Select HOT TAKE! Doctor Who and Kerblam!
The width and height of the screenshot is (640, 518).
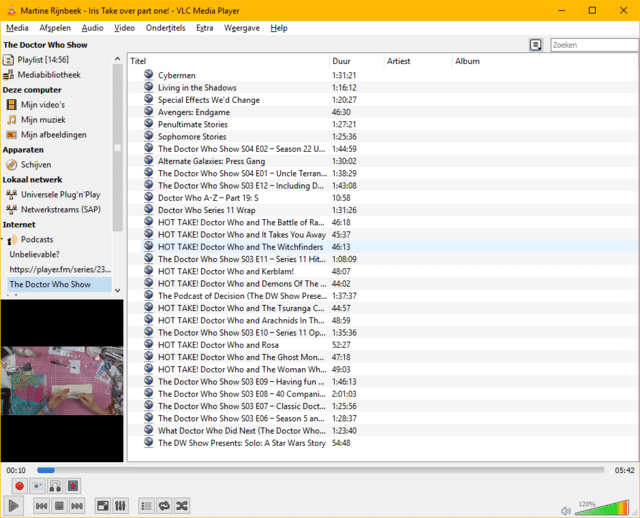tap(226, 271)
